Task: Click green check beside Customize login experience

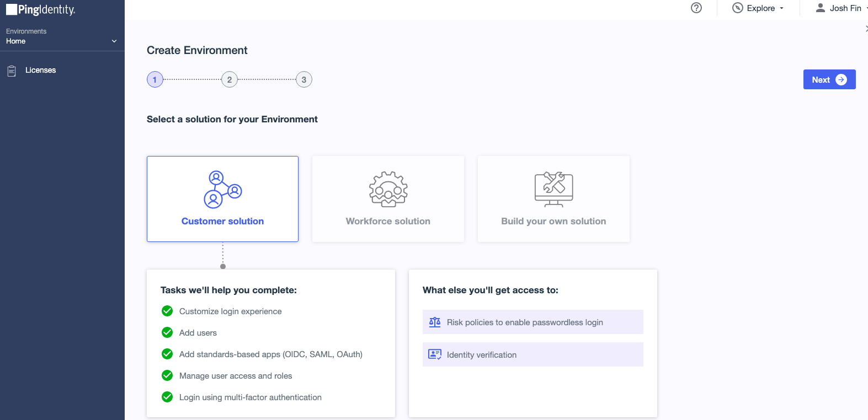Action: tap(167, 311)
